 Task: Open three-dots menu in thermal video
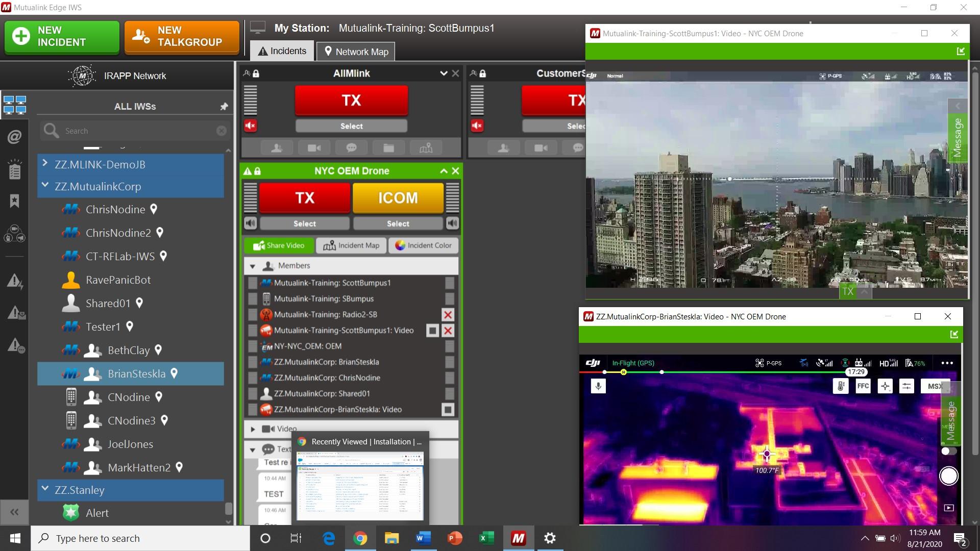point(947,363)
